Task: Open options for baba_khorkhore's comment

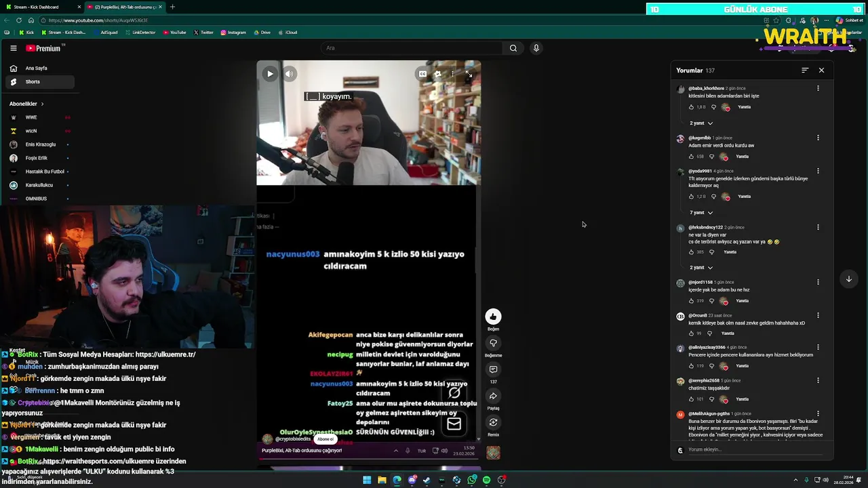Action: (x=818, y=88)
